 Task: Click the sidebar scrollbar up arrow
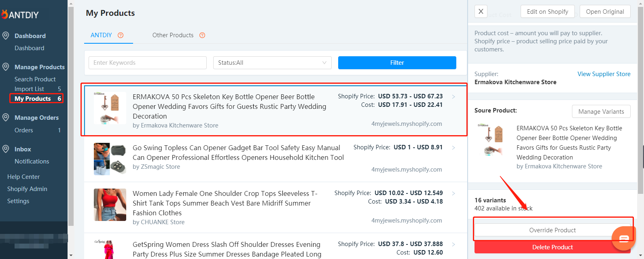click(x=71, y=3)
